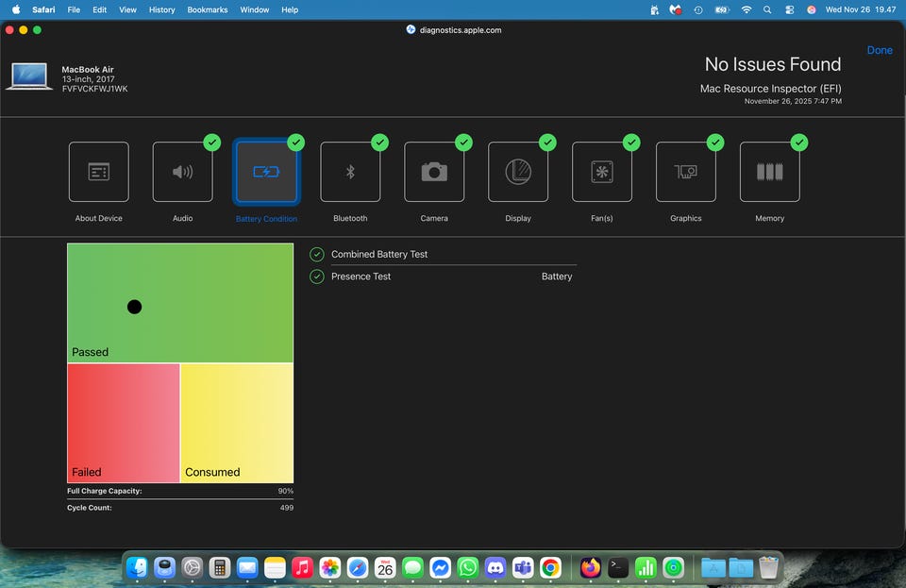Open Finder from the Dock
906x588 pixels.
coord(138,568)
